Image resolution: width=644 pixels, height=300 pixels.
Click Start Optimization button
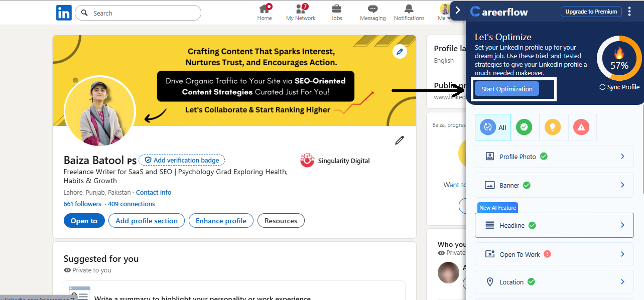point(507,89)
